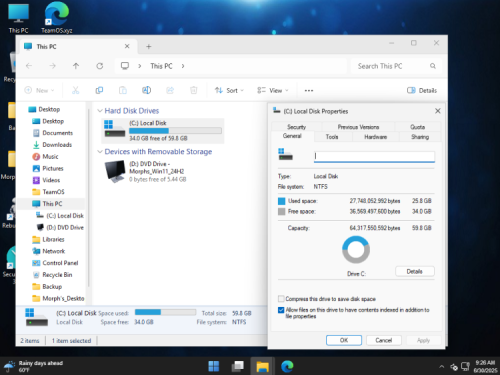
Task: Enable Compress this drive checkbox
Action: (x=281, y=299)
